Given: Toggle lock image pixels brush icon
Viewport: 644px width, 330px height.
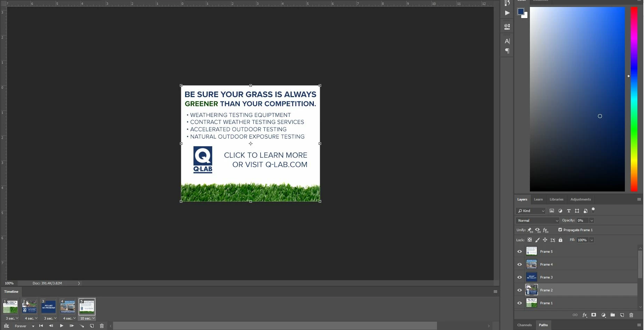Looking at the screenshot, I should [x=538, y=240].
